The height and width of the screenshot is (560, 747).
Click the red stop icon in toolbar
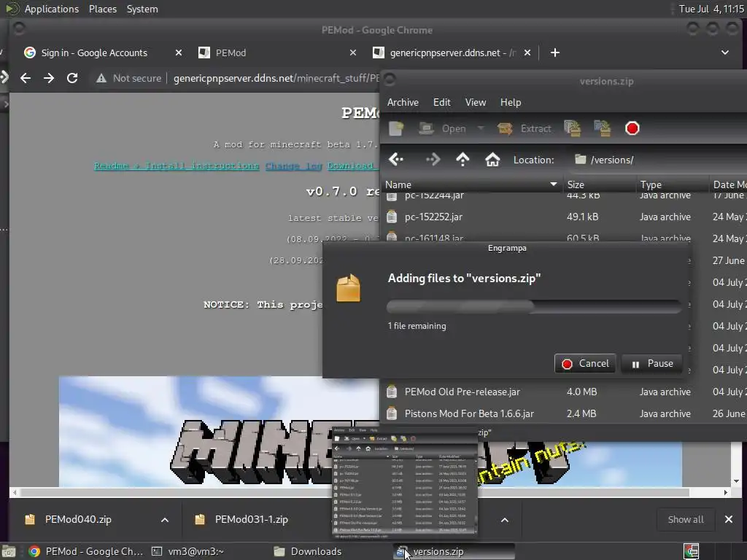[632, 128]
